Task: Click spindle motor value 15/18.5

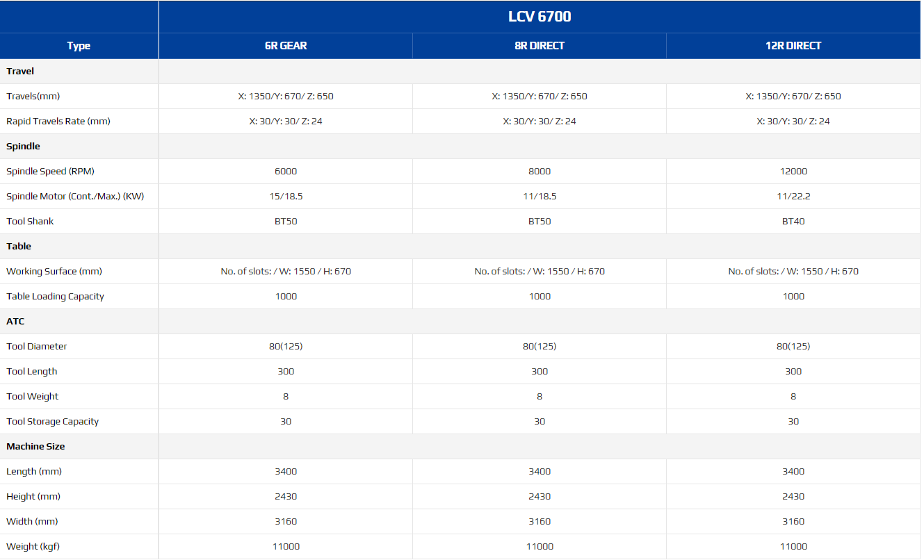Action: [x=286, y=196]
